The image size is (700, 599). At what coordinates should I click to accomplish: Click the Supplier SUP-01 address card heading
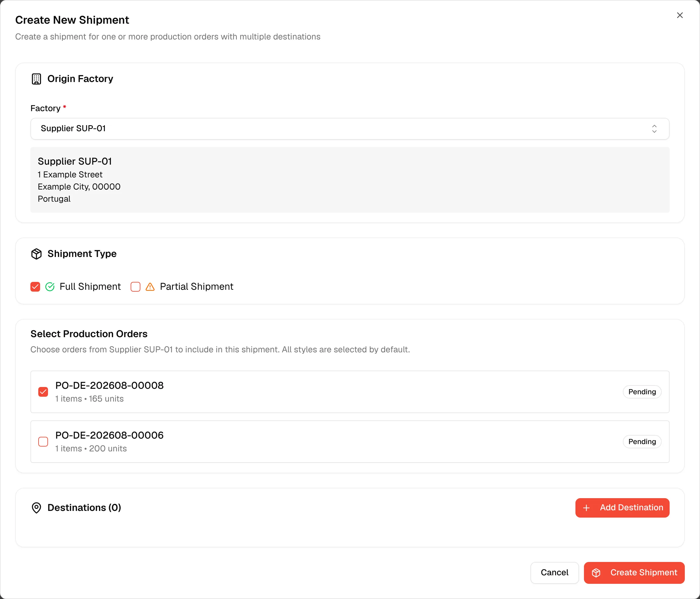(75, 162)
